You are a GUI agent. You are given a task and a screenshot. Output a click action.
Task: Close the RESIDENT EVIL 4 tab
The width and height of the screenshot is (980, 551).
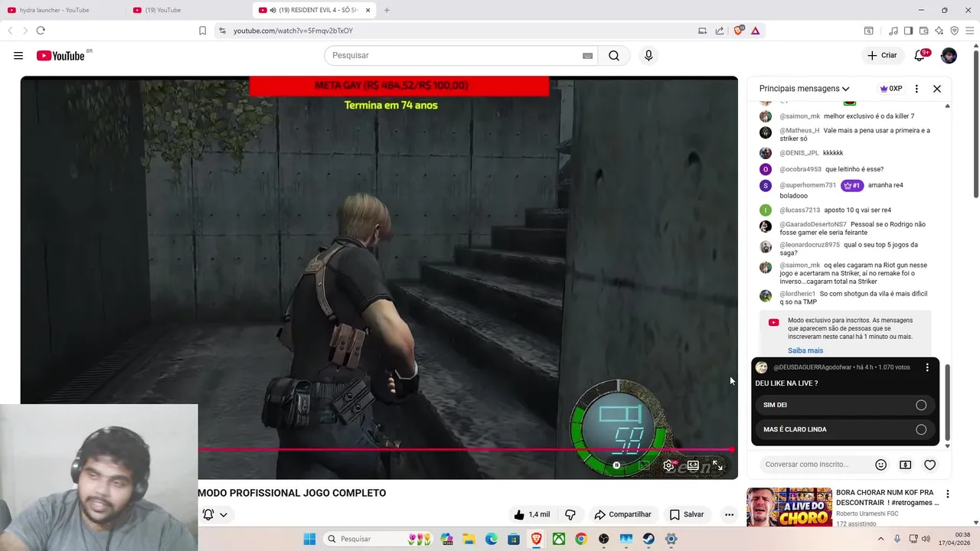coord(368,10)
